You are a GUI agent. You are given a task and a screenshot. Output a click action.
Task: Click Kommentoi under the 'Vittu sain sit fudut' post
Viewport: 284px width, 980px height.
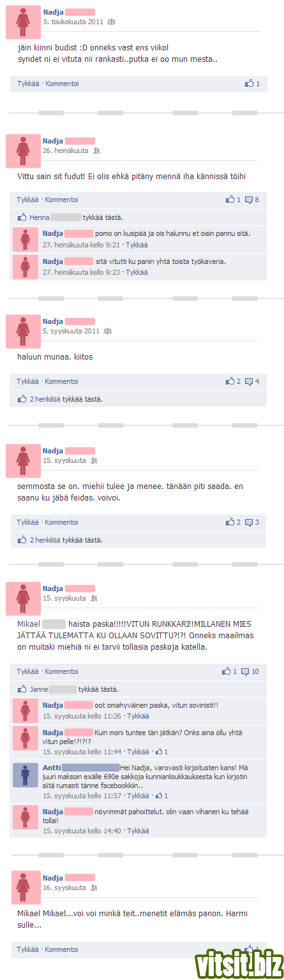(x=61, y=200)
